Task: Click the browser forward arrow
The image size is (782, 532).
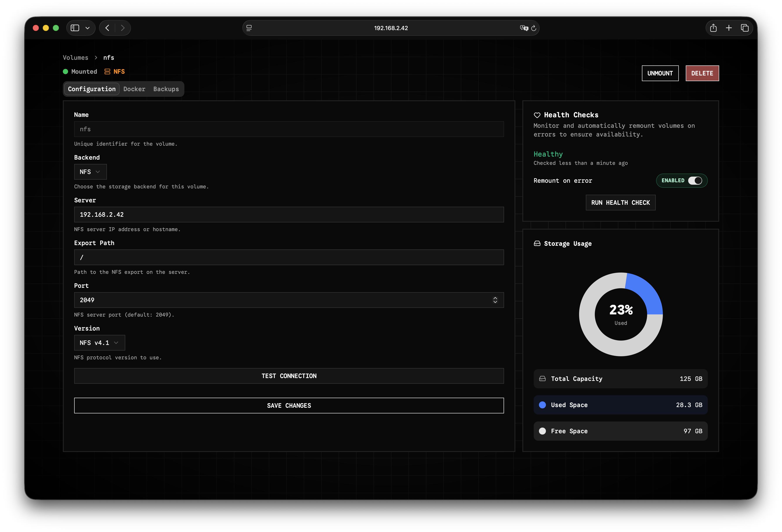Action: click(123, 28)
